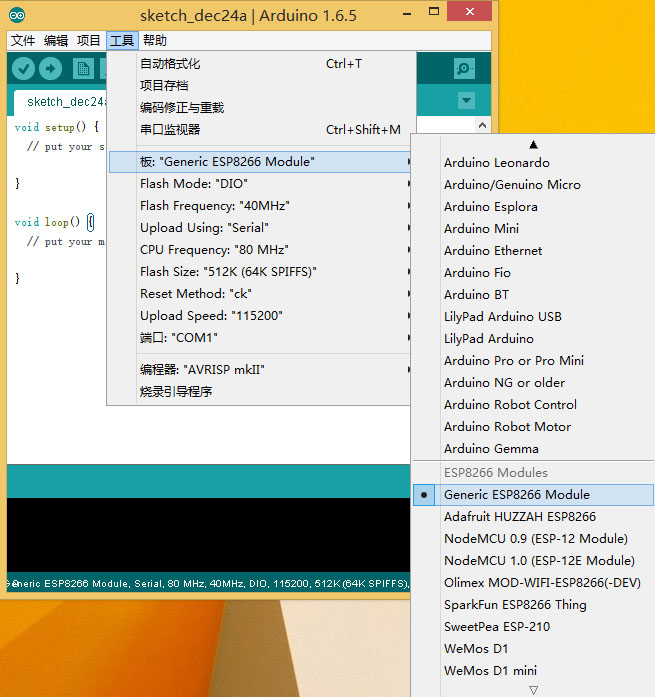The image size is (655, 697).
Task: Click the void setup() code line
Action: click(x=56, y=127)
